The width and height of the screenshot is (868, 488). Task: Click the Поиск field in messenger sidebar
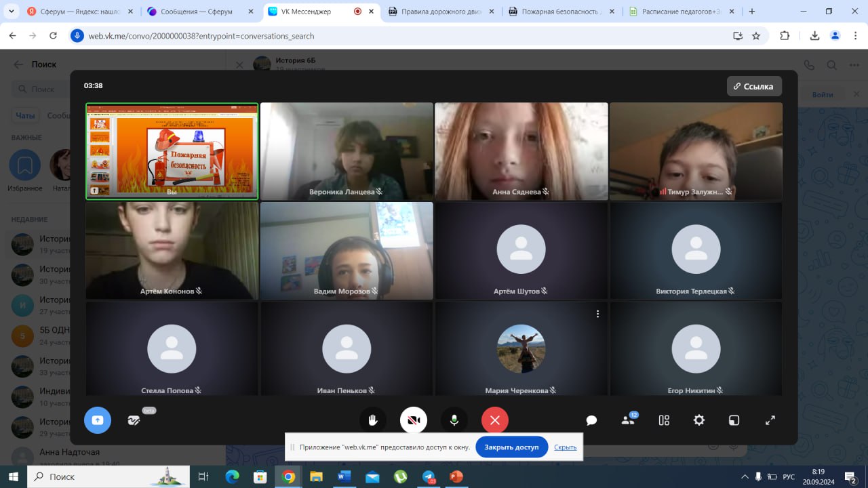click(x=42, y=89)
